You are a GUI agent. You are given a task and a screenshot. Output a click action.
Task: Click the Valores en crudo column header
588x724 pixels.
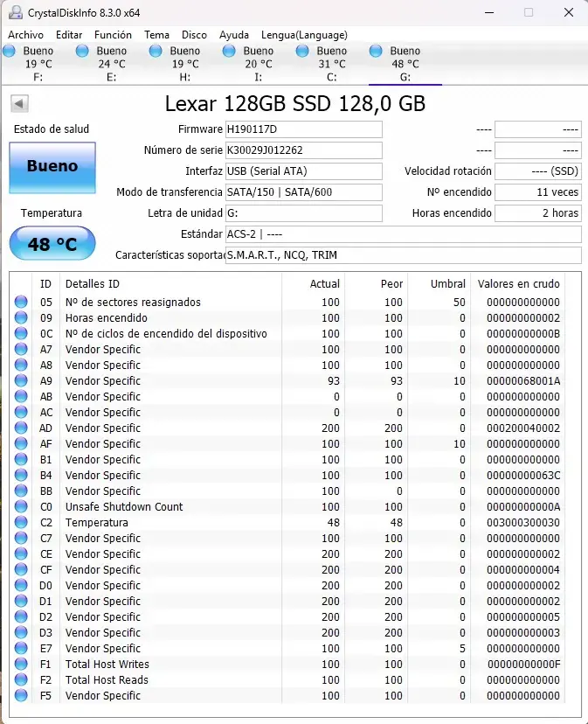[518, 283]
